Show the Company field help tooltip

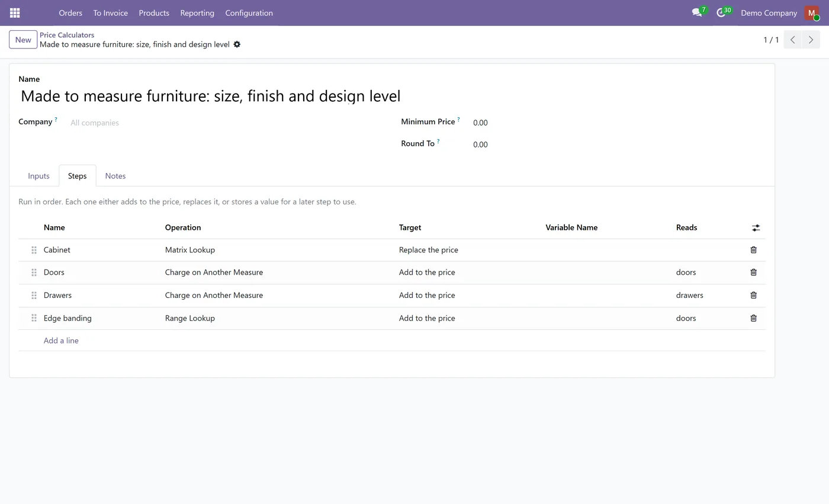[x=56, y=120]
